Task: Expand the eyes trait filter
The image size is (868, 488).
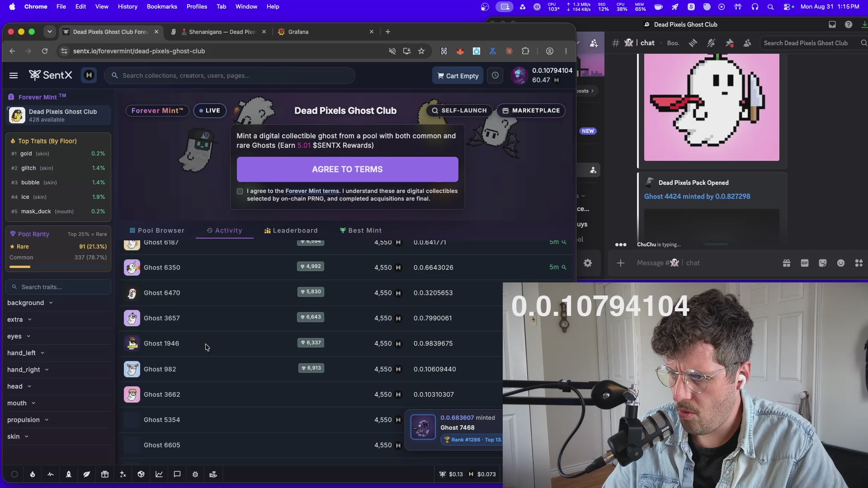Action: [19, 336]
